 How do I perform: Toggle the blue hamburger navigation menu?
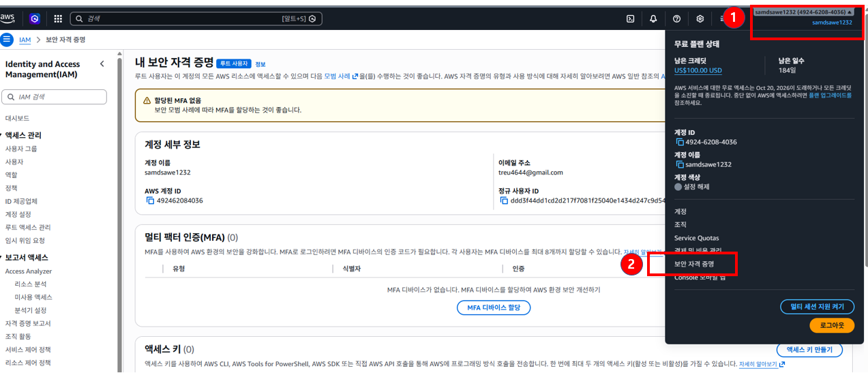pyautogui.click(x=7, y=40)
